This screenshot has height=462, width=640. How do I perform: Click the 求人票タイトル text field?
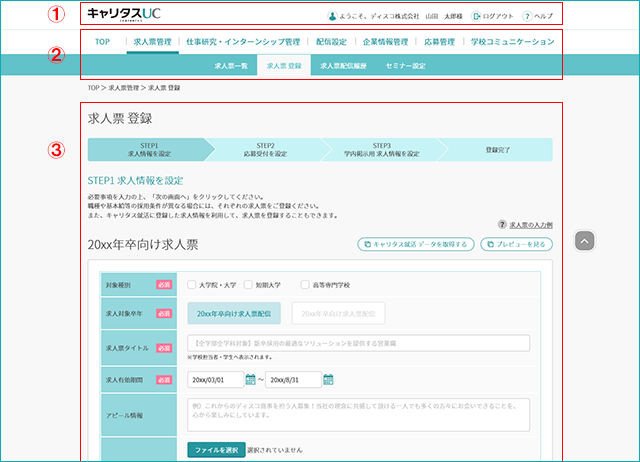pos(358,343)
